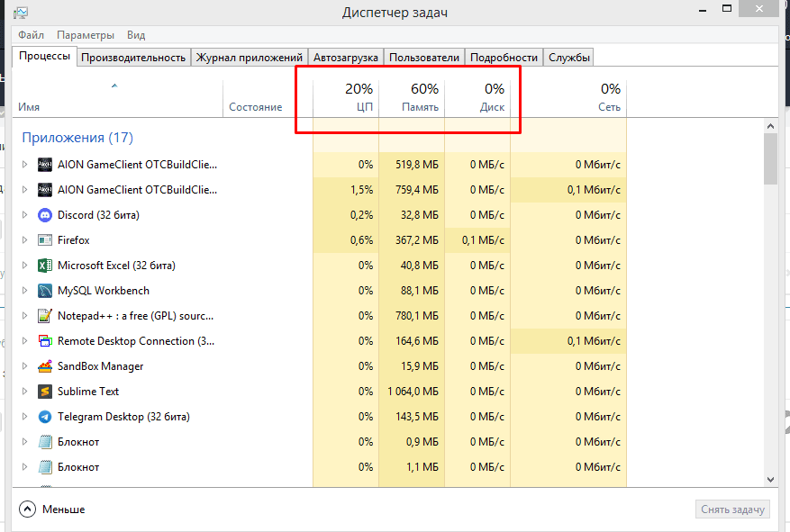Expand the Remote Desktop Connection process row
Screen dimensions: 790x532
24,341
